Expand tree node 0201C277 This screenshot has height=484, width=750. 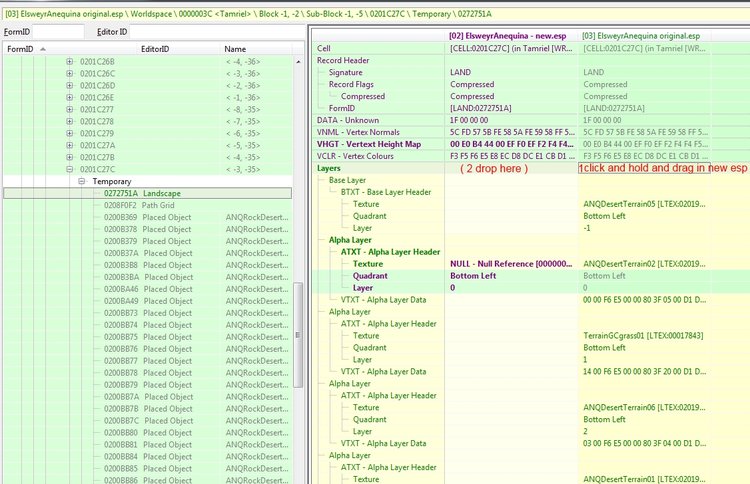(69, 110)
